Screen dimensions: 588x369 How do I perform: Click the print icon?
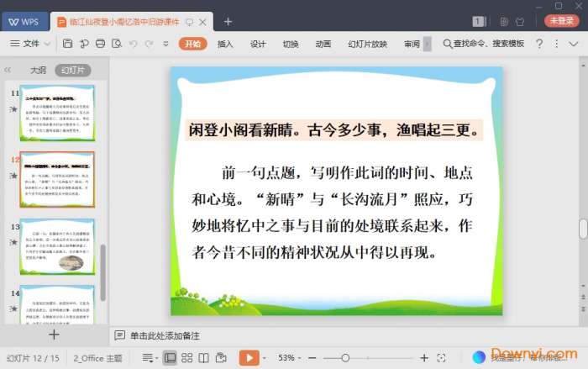[100, 44]
